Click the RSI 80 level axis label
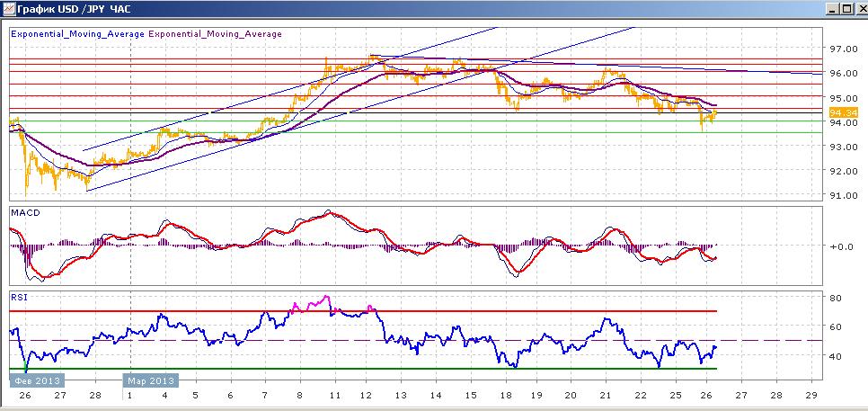 click(x=836, y=298)
